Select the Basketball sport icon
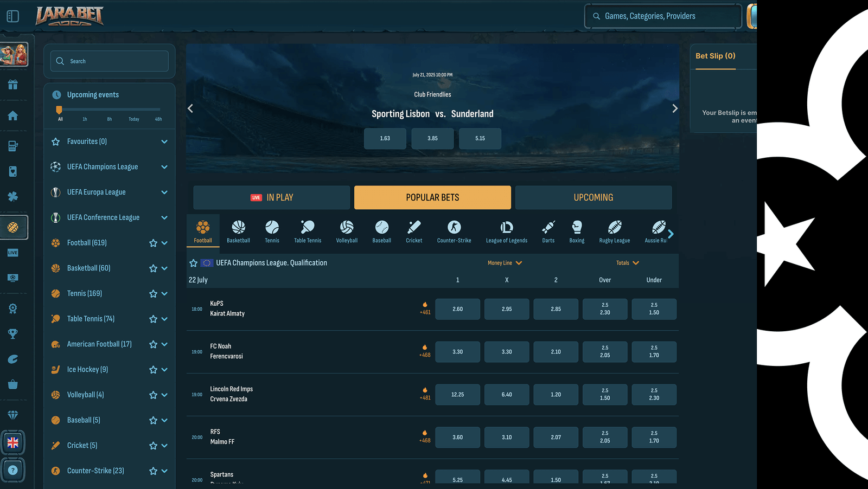This screenshot has height=489, width=868. (x=238, y=231)
